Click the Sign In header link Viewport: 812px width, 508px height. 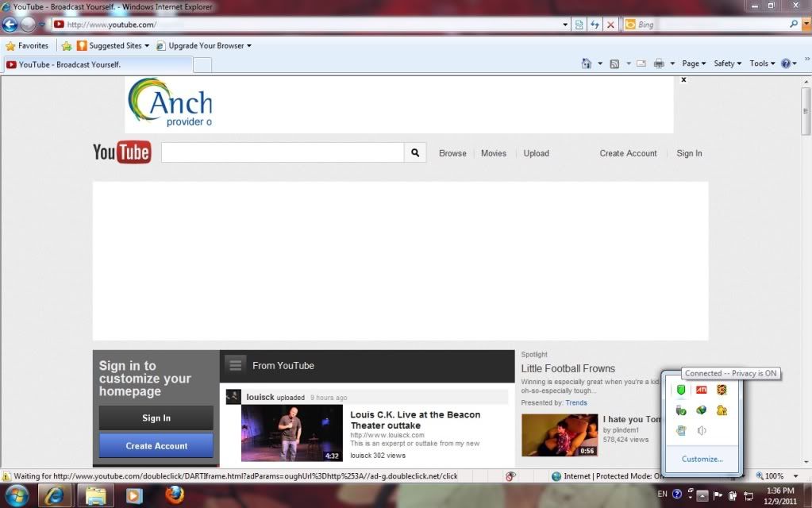[x=689, y=153]
